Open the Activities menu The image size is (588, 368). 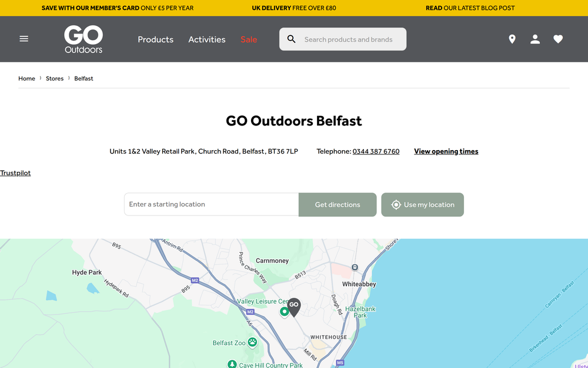coord(207,39)
